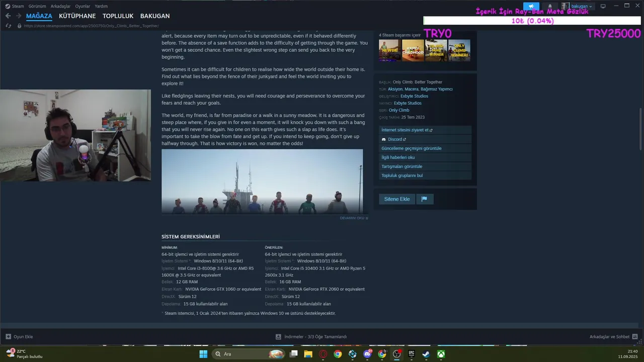Open the Oyunlar menu
This screenshot has width=644, height=362.
pyautogui.click(x=83, y=6)
